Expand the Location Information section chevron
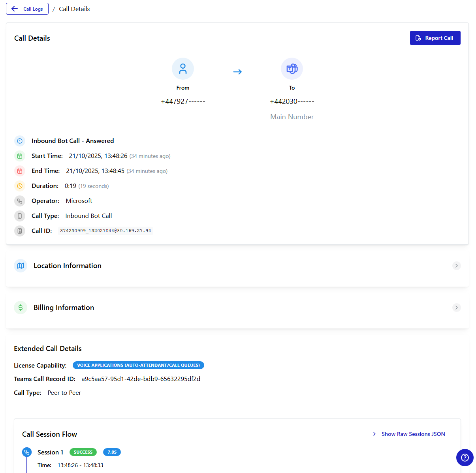The image size is (476, 473). pos(456,266)
